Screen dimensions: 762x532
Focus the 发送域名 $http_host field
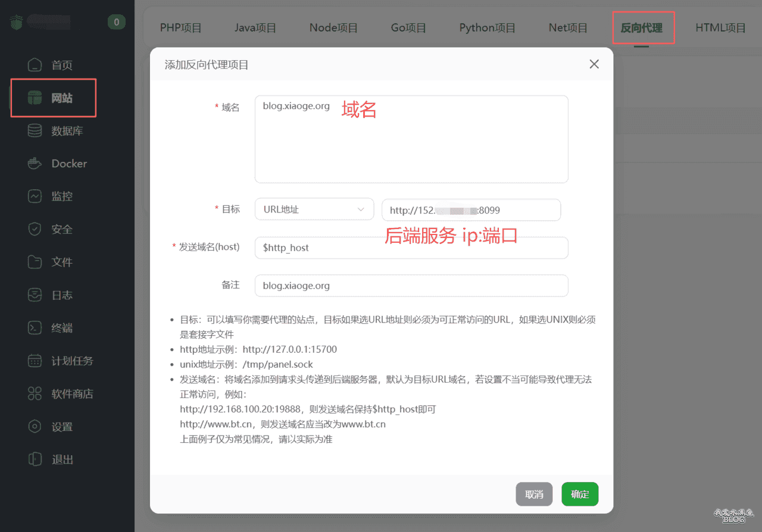pos(411,248)
